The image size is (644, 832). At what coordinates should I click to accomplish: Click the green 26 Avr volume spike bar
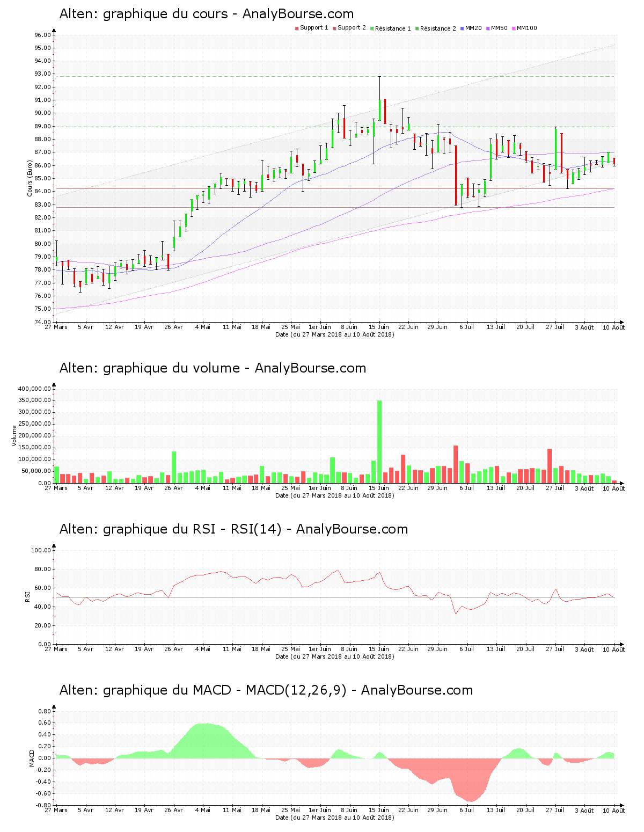pyautogui.click(x=174, y=467)
